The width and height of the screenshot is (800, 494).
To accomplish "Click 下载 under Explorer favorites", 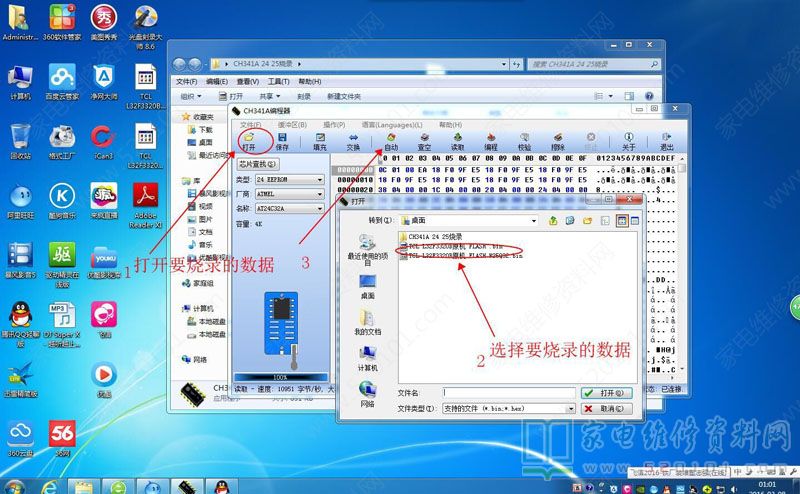I will (x=201, y=130).
